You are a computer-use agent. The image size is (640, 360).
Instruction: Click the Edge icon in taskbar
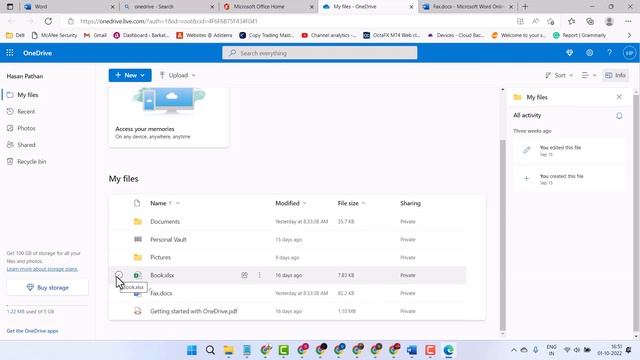[449, 350]
